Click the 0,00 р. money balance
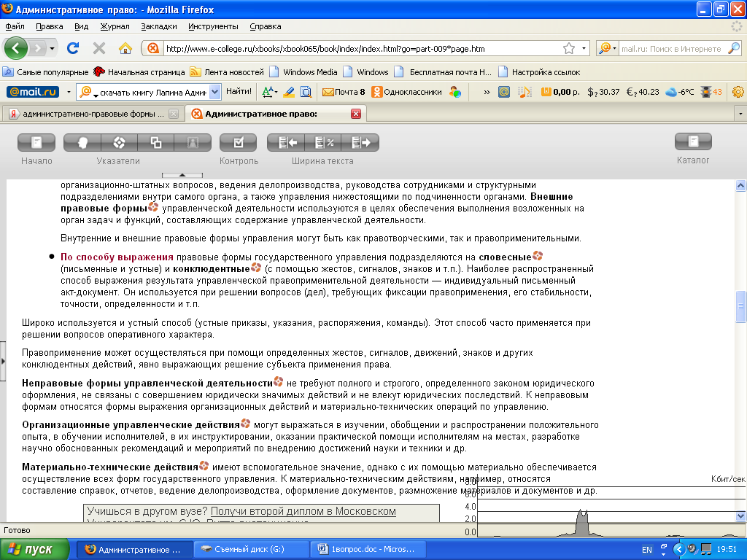The width and height of the screenshot is (747, 560). [x=560, y=92]
